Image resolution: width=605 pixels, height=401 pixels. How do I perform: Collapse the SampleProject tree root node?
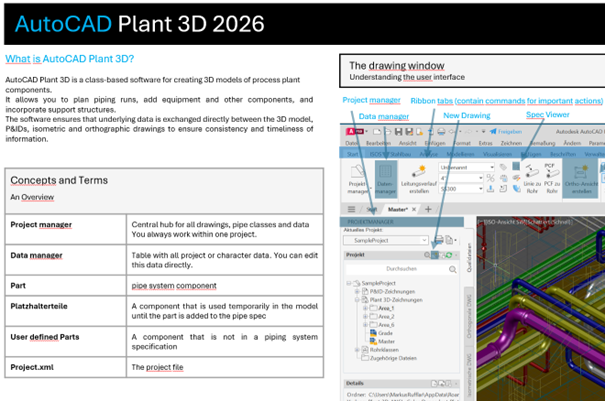(x=348, y=283)
